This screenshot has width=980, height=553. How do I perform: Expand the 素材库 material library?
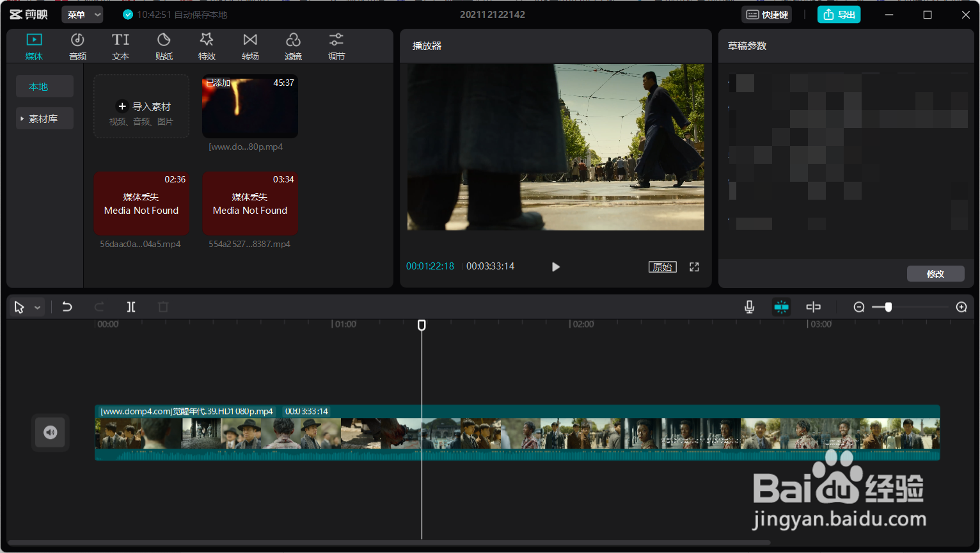pyautogui.click(x=45, y=118)
